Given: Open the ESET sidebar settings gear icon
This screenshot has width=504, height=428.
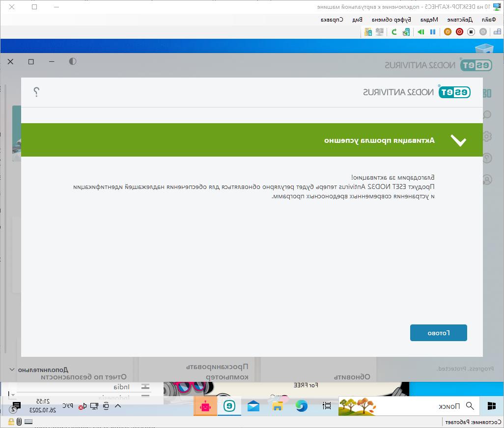Looking at the screenshot, I should [x=487, y=136].
